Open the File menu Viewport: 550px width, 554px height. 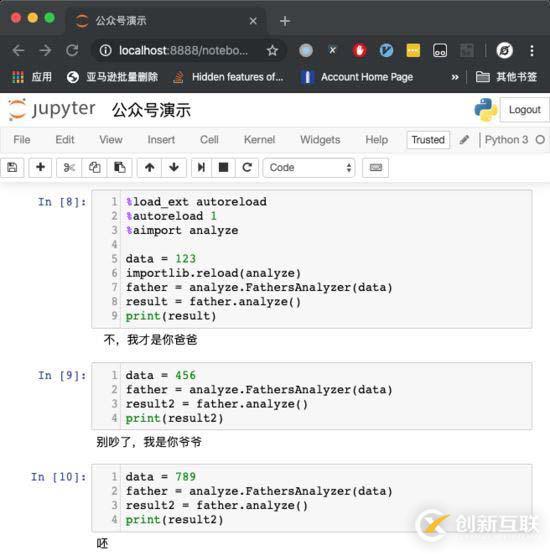click(x=22, y=140)
